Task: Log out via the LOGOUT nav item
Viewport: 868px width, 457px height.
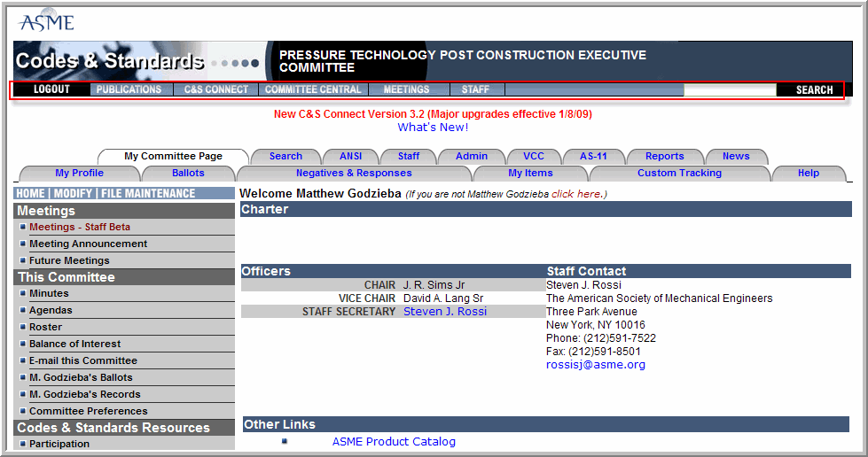Action: pos(52,89)
